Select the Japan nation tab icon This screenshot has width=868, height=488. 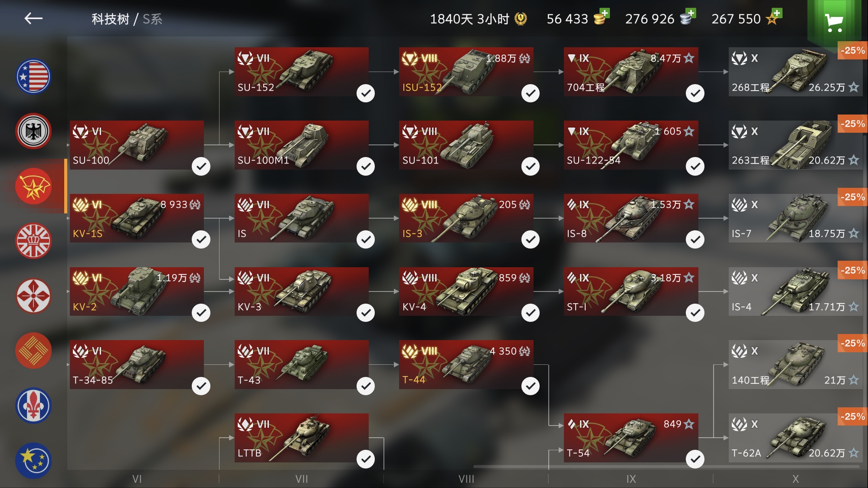point(33,296)
